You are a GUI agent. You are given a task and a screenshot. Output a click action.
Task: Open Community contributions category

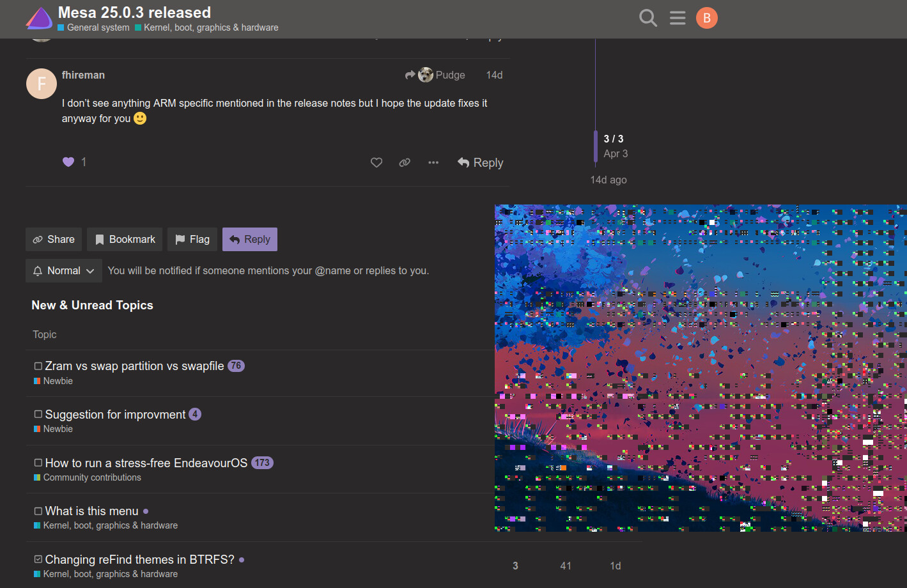(x=88, y=477)
